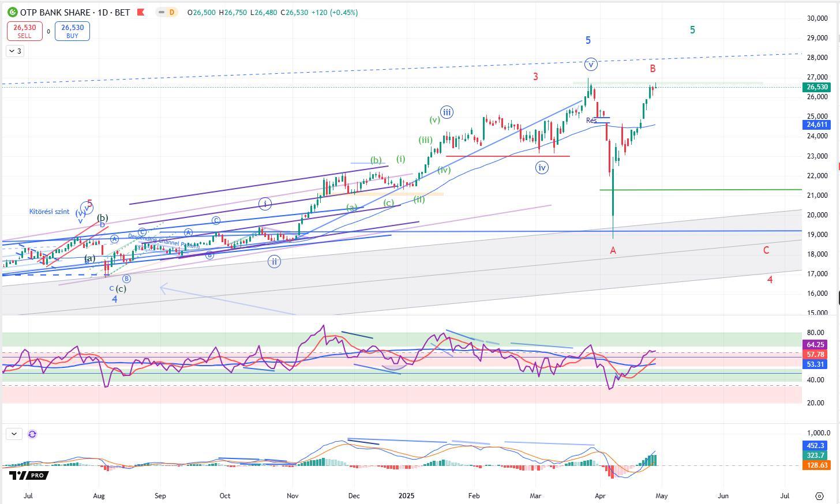840x504 pixels.
Task: Click the purple refresh icon in MACD pane
Action: click(32, 434)
